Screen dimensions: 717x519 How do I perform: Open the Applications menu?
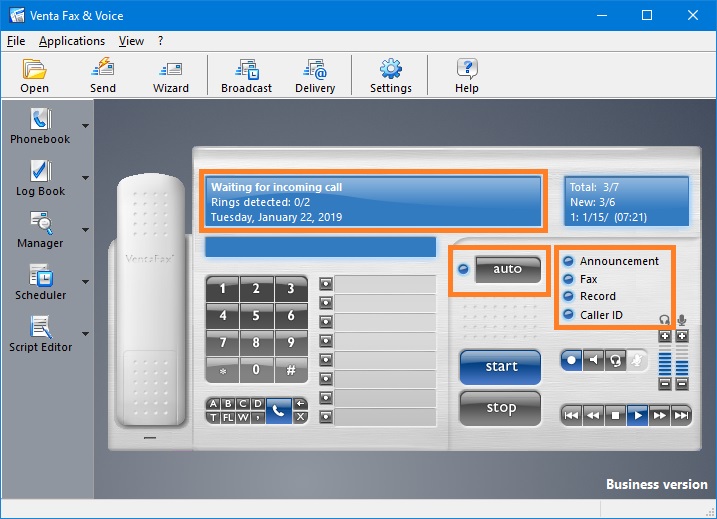point(72,41)
